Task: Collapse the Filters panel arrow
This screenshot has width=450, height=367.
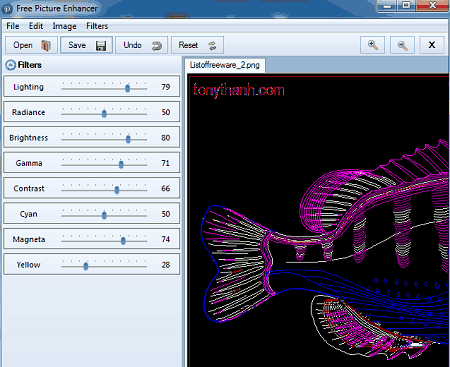Action: (10, 65)
